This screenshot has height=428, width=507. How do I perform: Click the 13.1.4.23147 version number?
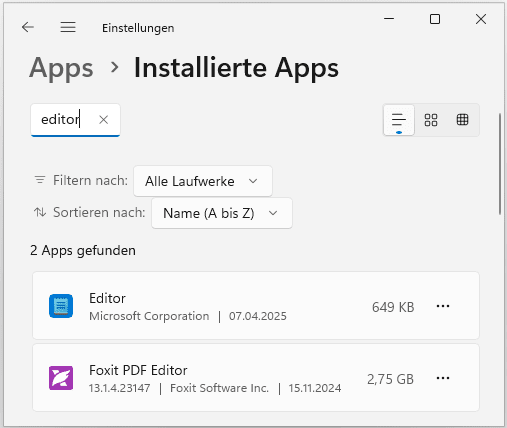tap(119, 388)
